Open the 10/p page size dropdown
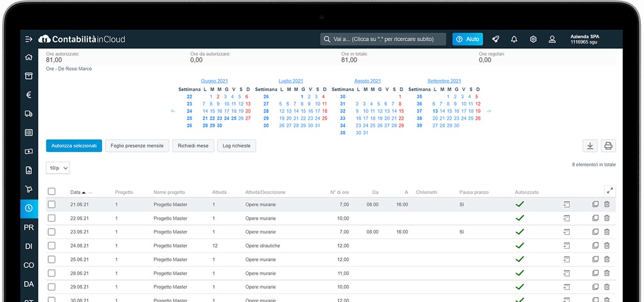The width and height of the screenshot is (644, 302). 58,168
